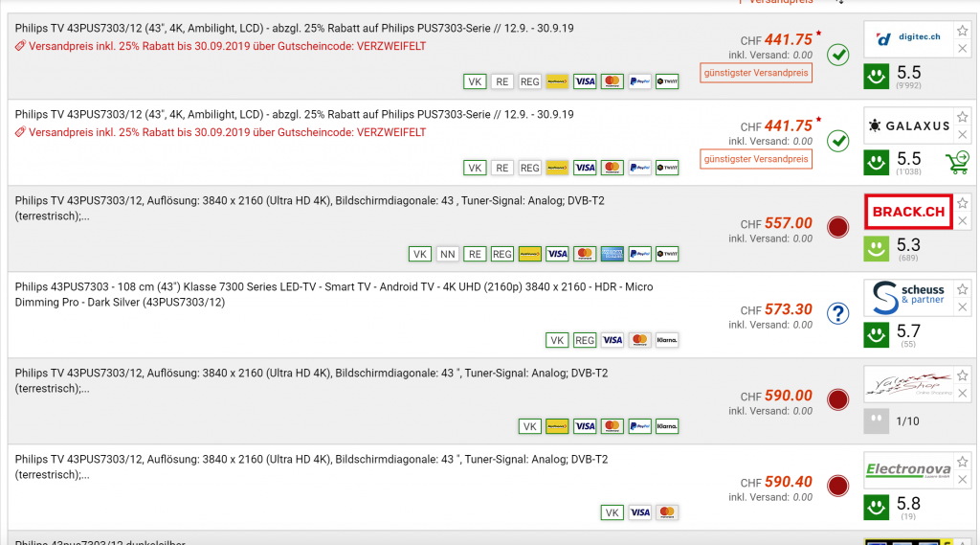This screenshot has width=980, height=545.
Task: Click the green availability checkmark for digitec
Action: click(838, 55)
